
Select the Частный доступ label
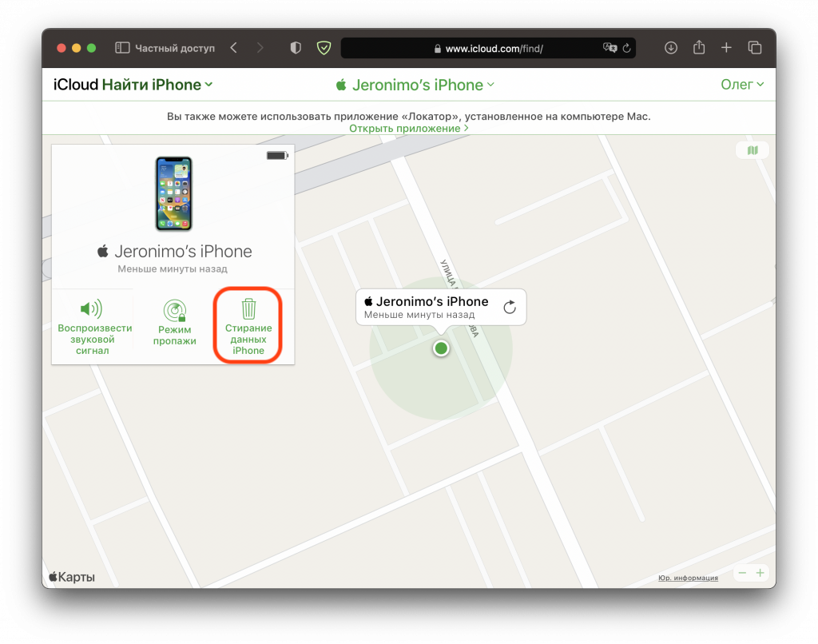(x=175, y=48)
